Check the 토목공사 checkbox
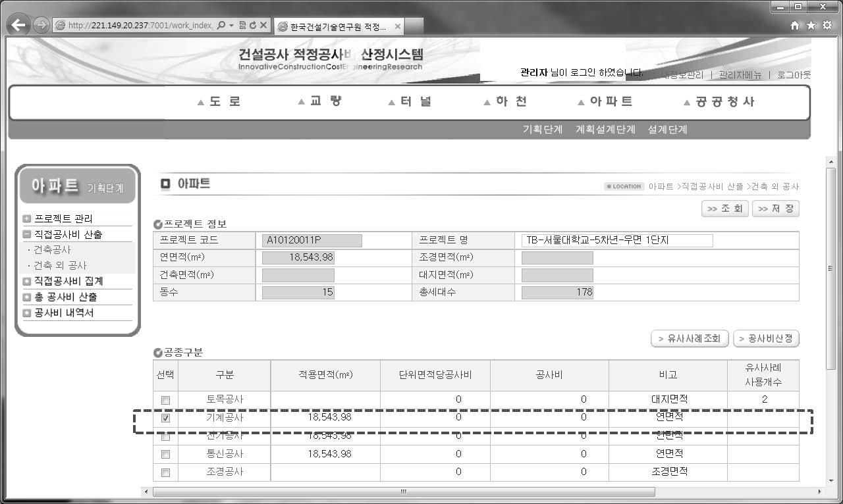The width and height of the screenshot is (843, 504). pyautogui.click(x=165, y=400)
